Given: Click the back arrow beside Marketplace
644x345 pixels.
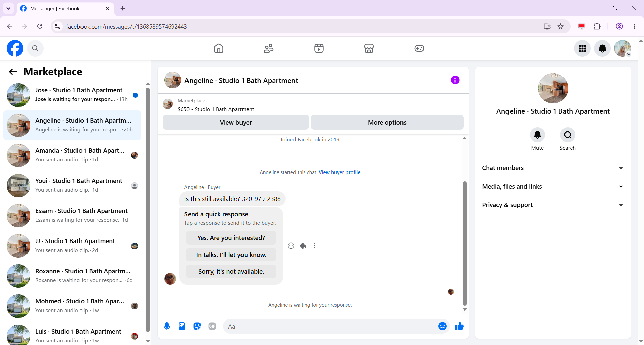Looking at the screenshot, I should [x=13, y=72].
